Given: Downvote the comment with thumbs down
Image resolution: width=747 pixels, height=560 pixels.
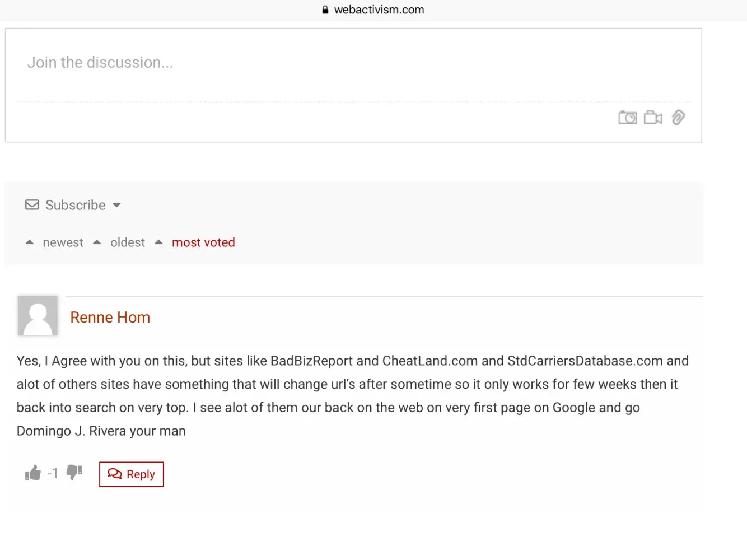Looking at the screenshot, I should click(74, 472).
